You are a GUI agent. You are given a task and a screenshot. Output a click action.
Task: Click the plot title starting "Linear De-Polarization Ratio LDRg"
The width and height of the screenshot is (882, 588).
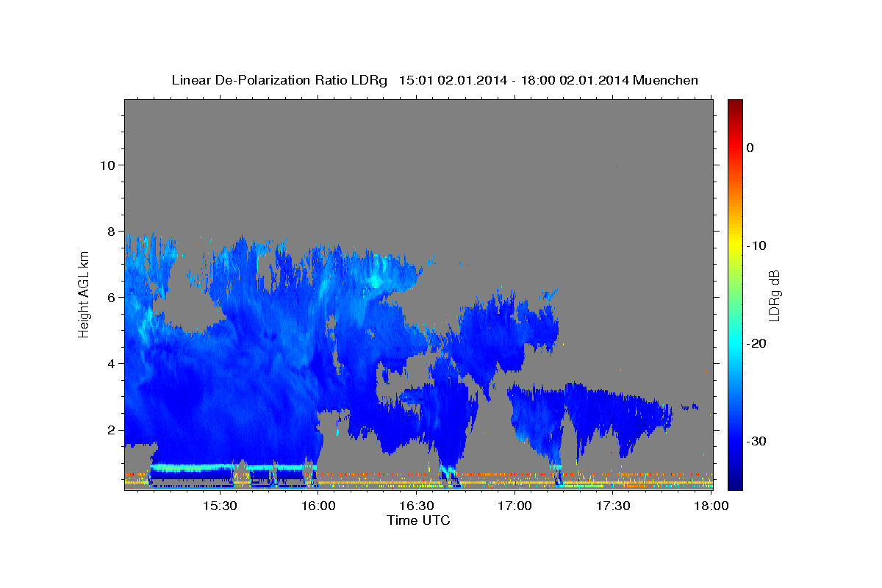[434, 80]
